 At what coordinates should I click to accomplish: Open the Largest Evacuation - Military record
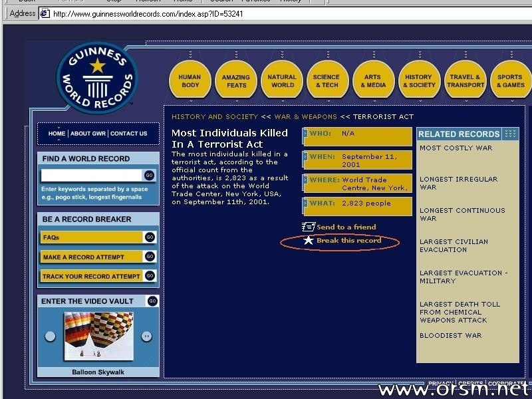point(464,277)
